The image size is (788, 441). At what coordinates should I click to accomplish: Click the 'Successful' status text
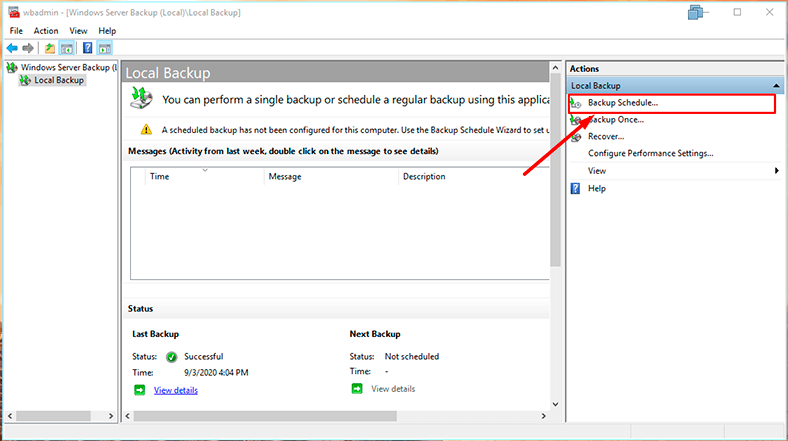click(x=204, y=356)
